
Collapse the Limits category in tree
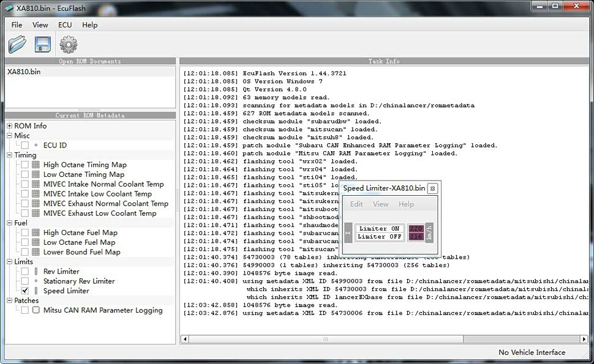click(10, 262)
